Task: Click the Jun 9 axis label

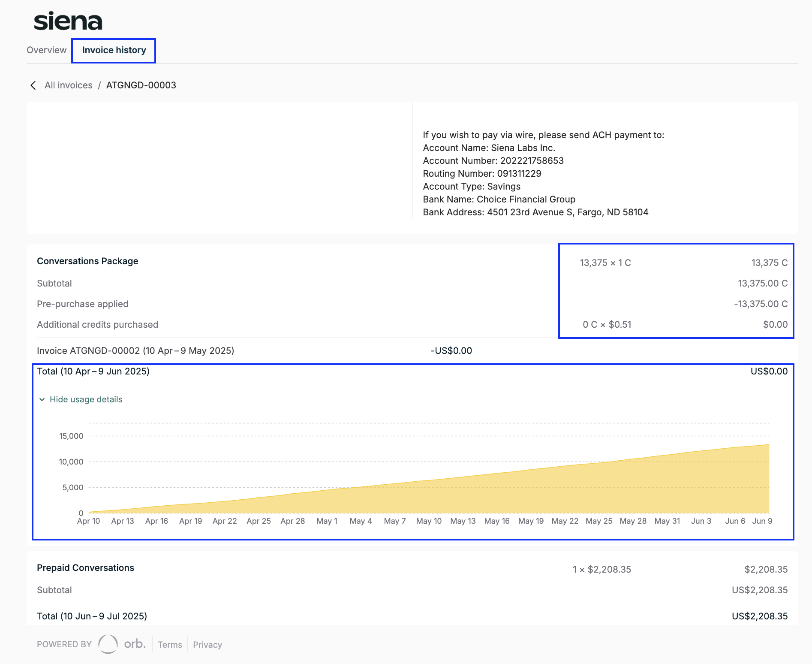Action: [762, 521]
